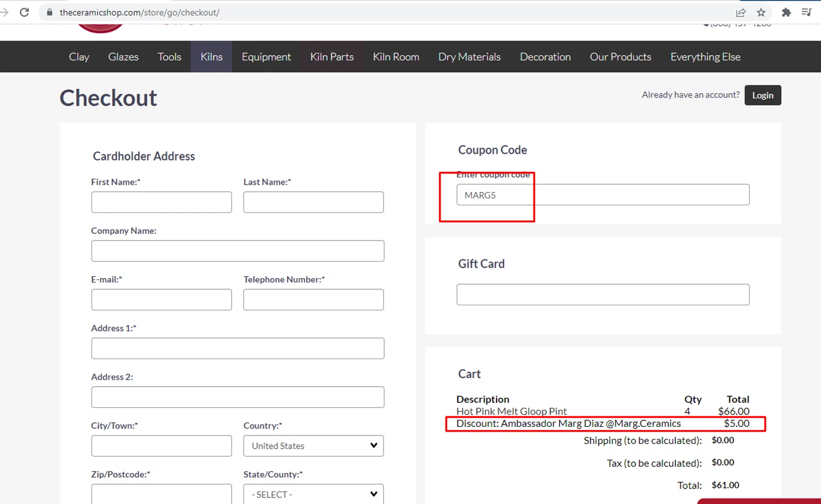Screen dimensions: 821x504
Task: Click the Address 2 field
Action: pos(238,397)
